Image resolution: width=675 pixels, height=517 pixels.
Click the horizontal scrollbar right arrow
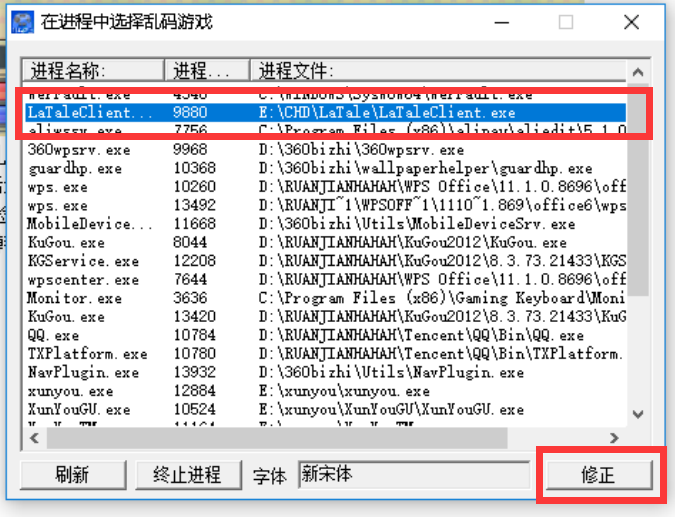615,438
